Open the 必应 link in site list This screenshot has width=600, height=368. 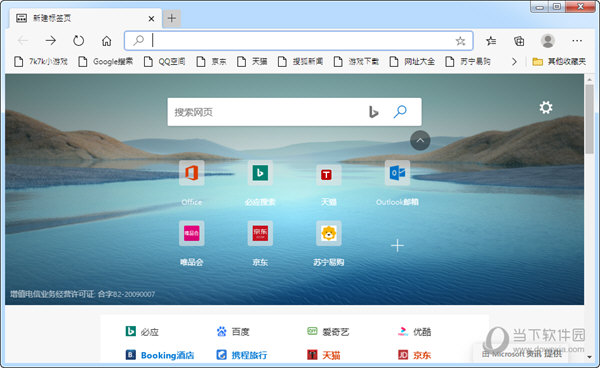(142, 331)
